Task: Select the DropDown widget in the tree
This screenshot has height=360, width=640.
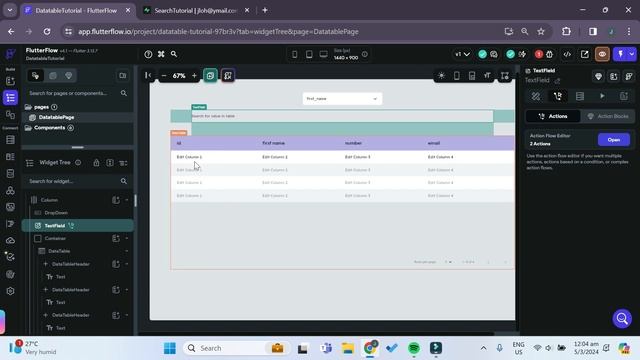Action: [56, 213]
